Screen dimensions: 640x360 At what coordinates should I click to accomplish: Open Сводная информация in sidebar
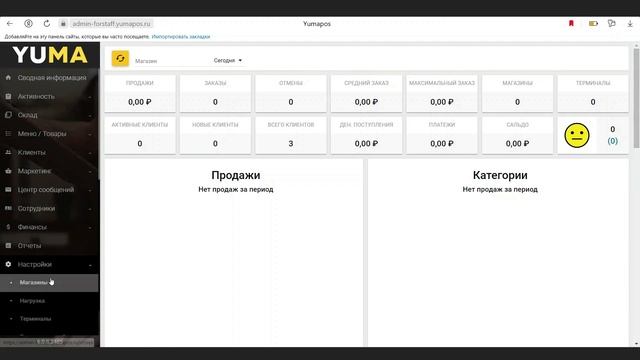pos(52,77)
